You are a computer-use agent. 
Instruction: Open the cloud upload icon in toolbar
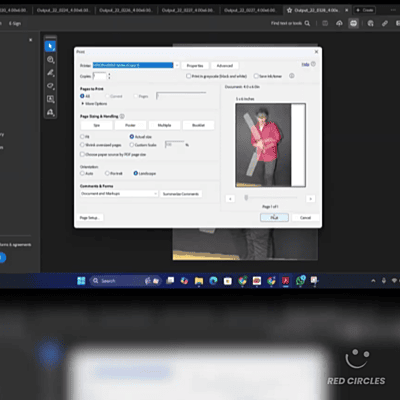pos(339,23)
